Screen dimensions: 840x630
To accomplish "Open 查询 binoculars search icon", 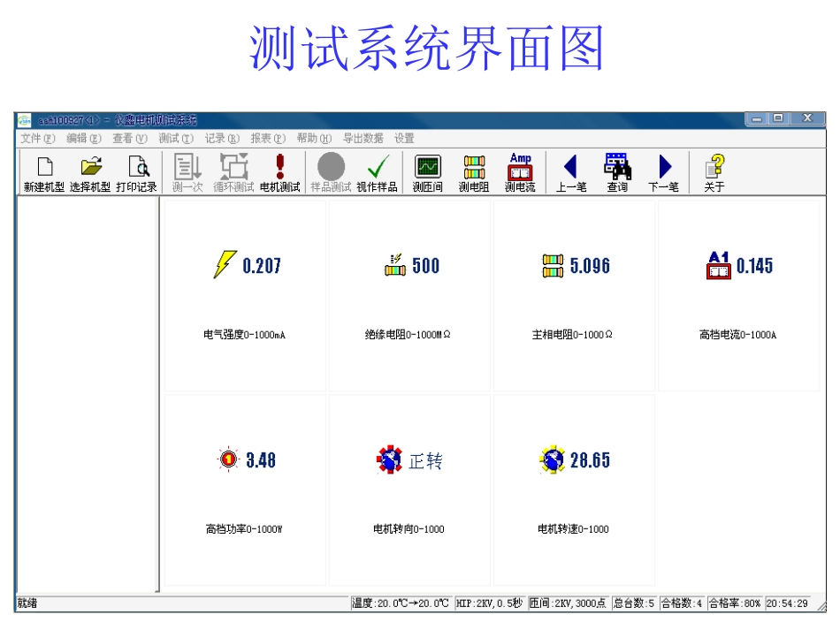I will pos(617,166).
